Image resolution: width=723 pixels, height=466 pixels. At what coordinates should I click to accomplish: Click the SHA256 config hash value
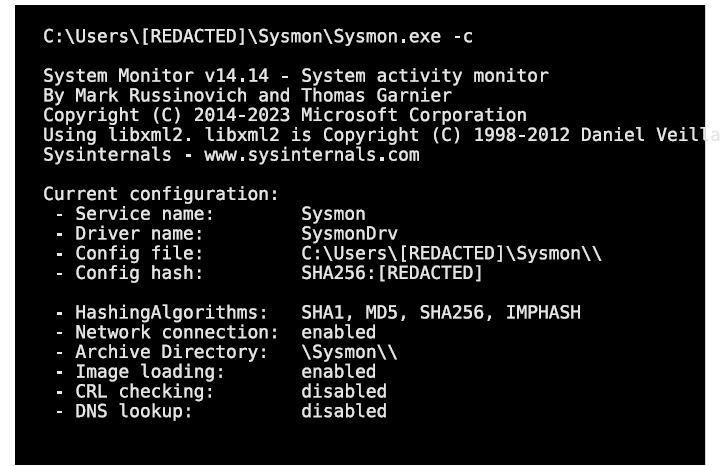point(391,273)
